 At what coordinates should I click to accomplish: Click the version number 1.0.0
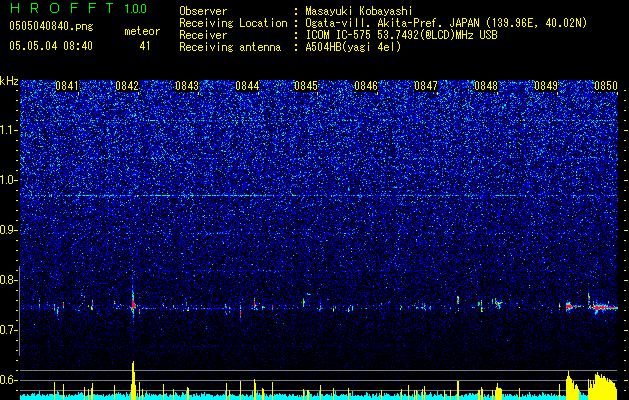(136, 9)
